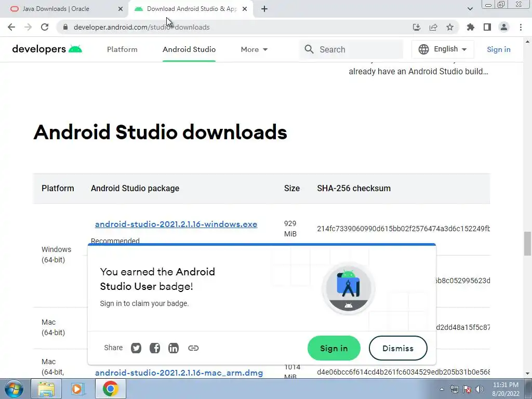This screenshot has height=399, width=532.
Task: Select the Download Android Studio tab
Action: tap(192, 9)
